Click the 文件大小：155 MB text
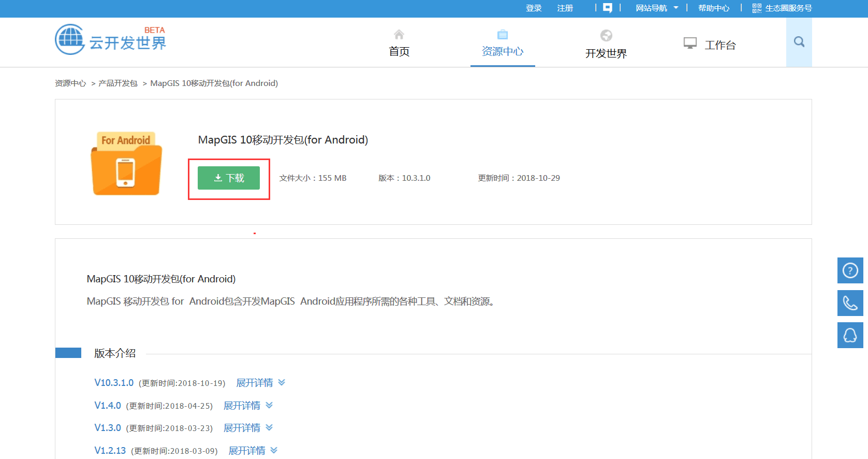Image resolution: width=868 pixels, height=459 pixels. tap(313, 178)
